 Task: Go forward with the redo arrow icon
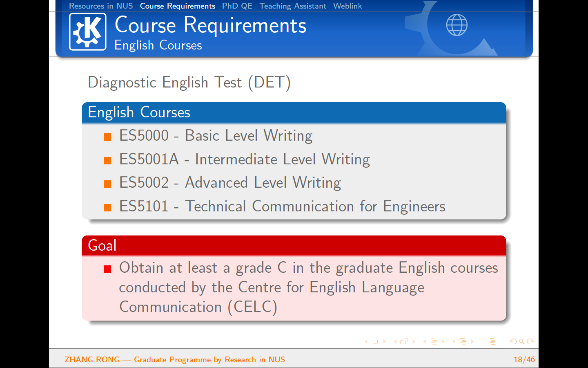click(x=530, y=341)
